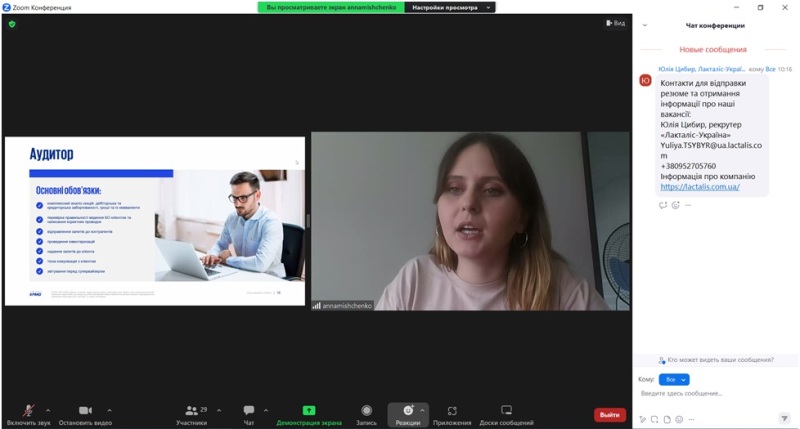Click the message timestamp 10:16
800x429 pixels.
point(785,69)
